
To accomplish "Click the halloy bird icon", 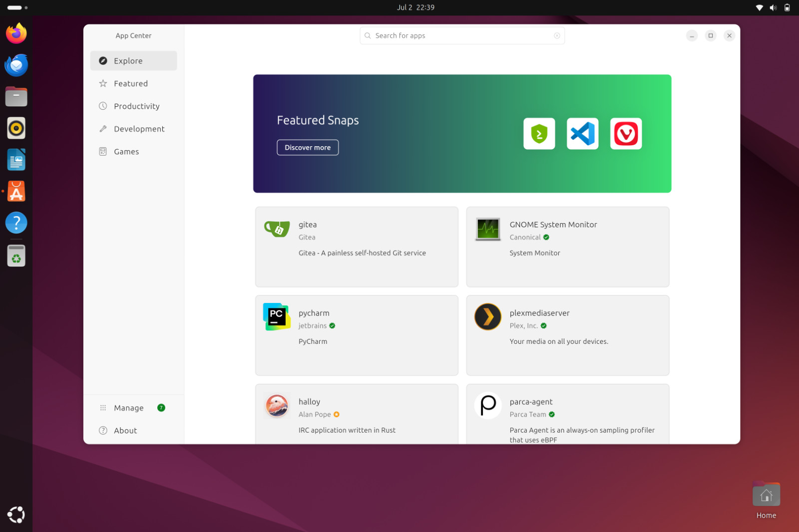I will pos(277,405).
